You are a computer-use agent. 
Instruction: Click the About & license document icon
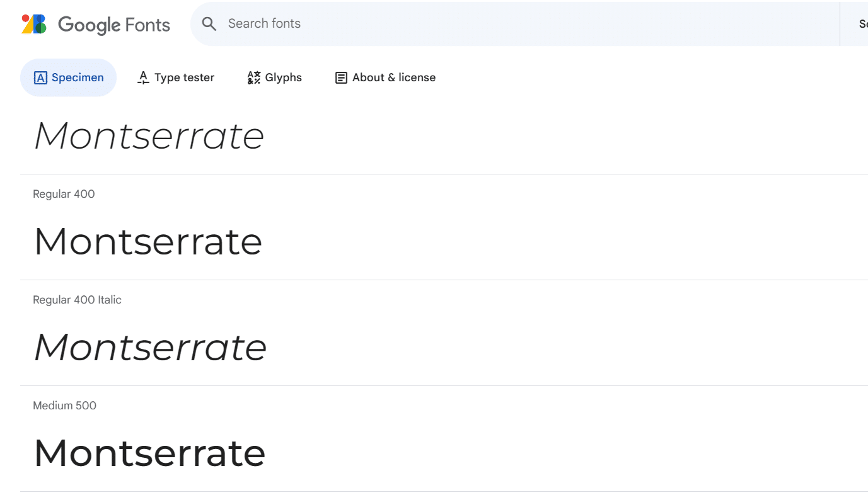coord(341,78)
